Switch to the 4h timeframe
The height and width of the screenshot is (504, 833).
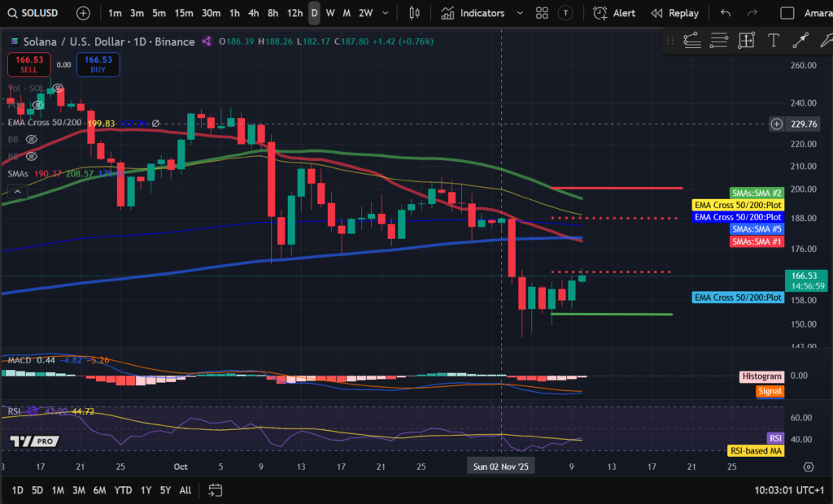coord(254,13)
